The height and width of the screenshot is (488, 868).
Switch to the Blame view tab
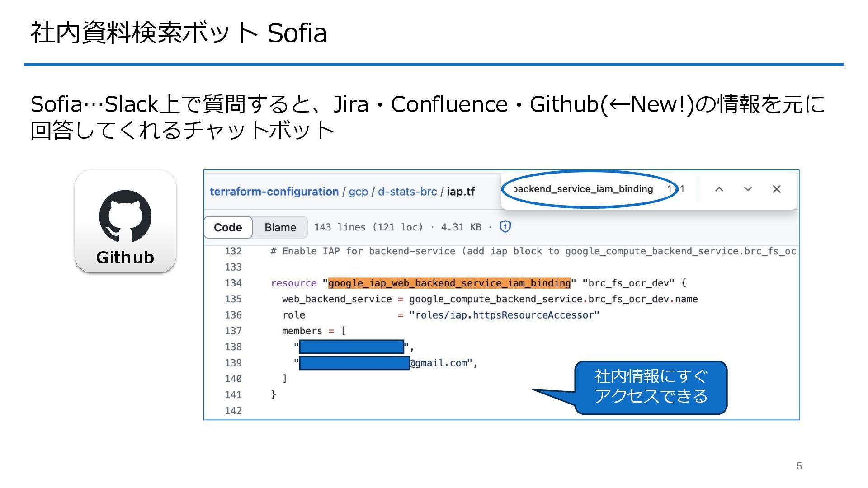click(x=280, y=227)
